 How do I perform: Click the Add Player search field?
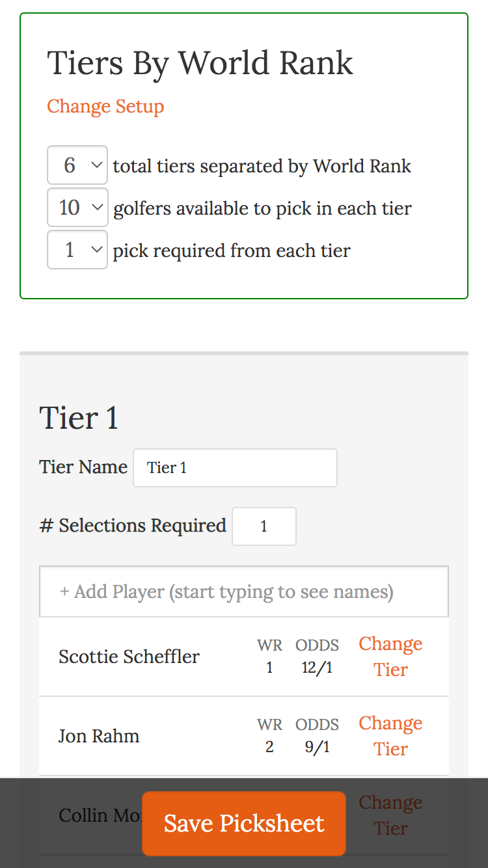243,591
